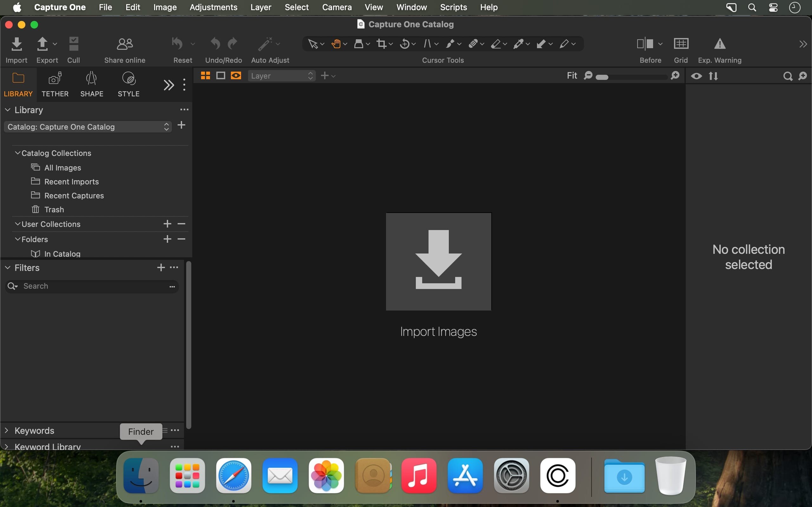Toggle browser visibility eye icon

696,76
